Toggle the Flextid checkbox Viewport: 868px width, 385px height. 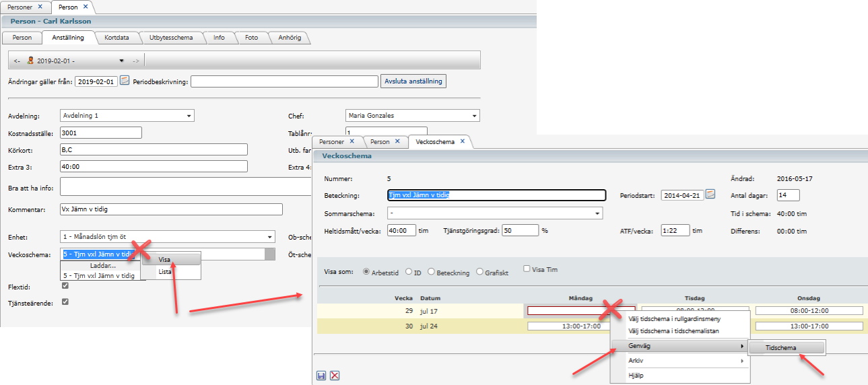pos(65,286)
